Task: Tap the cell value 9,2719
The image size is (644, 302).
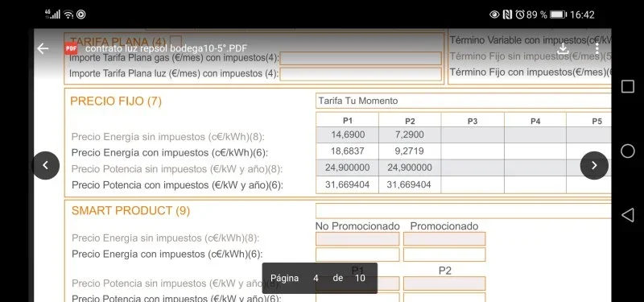Action: click(410, 151)
